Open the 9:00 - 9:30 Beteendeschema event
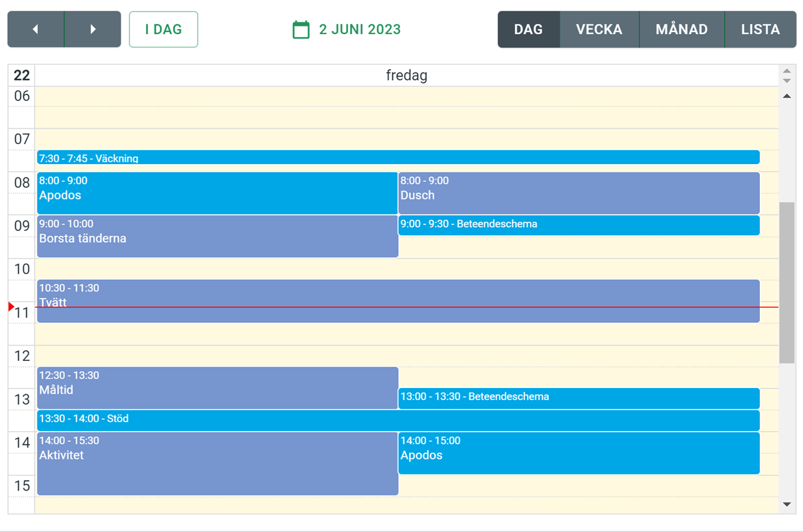 [x=579, y=225]
